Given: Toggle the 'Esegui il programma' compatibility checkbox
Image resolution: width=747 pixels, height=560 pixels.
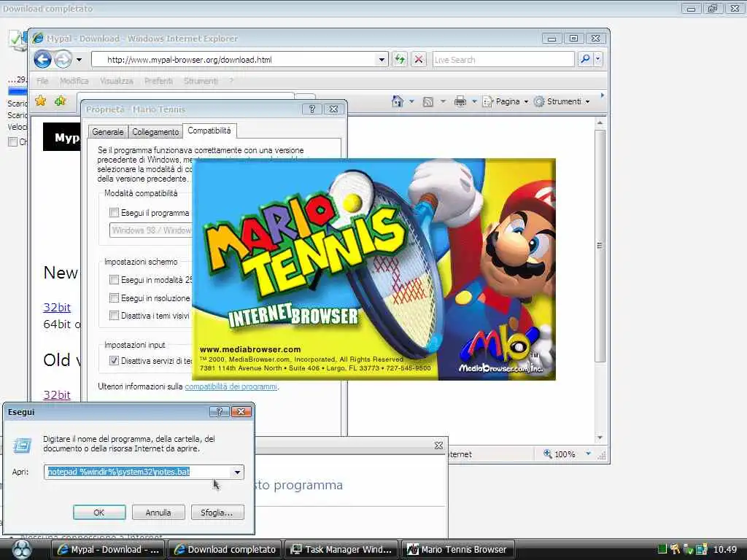Looking at the screenshot, I should tap(114, 212).
